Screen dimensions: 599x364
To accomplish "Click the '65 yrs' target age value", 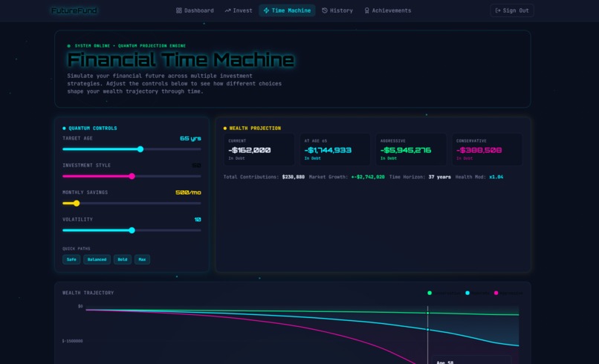I will tap(190, 138).
